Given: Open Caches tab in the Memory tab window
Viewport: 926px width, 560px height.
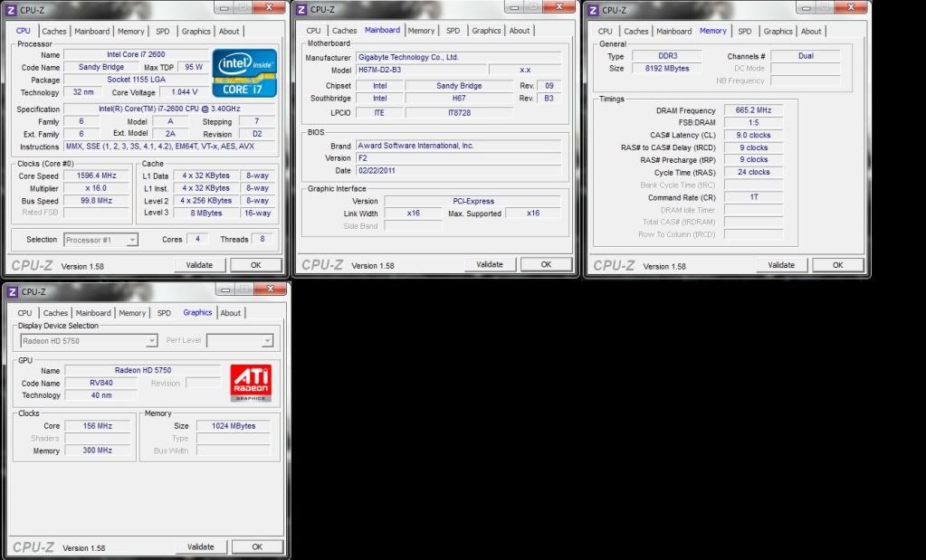Looking at the screenshot, I should click(636, 32).
